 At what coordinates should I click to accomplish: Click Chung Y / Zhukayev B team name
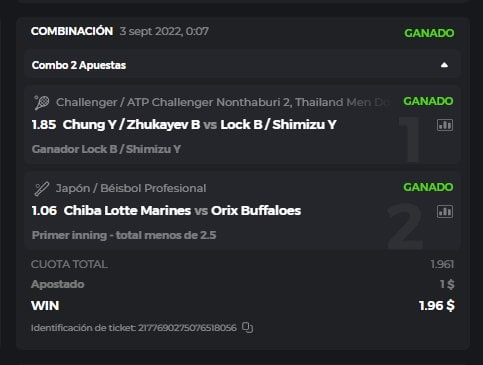pos(131,125)
